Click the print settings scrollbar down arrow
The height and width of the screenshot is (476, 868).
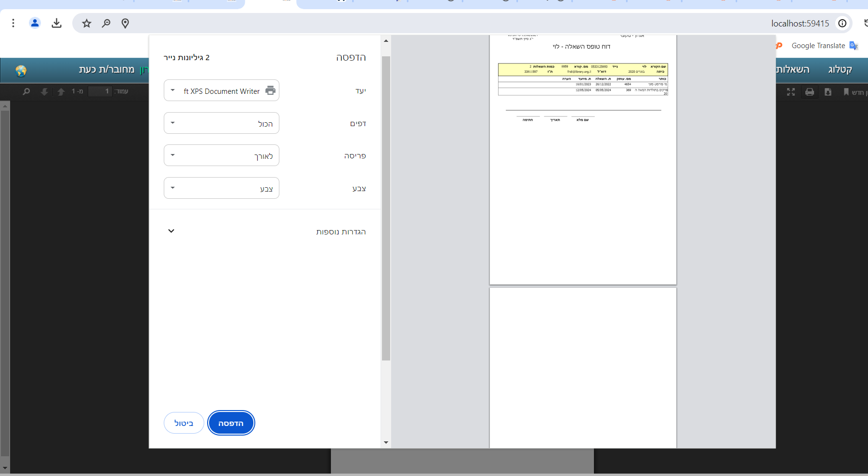(x=386, y=442)
